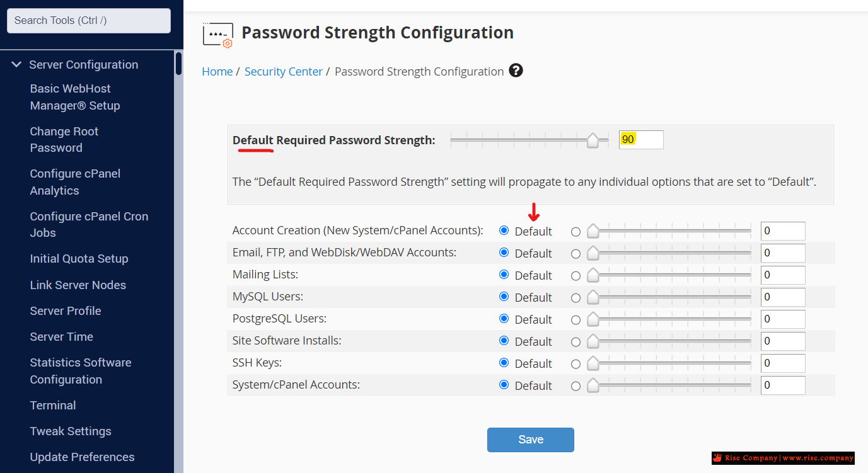The image size is (868, 473).
Task: Open Change Root Password menu item
Action: click(x=64, y=140)
